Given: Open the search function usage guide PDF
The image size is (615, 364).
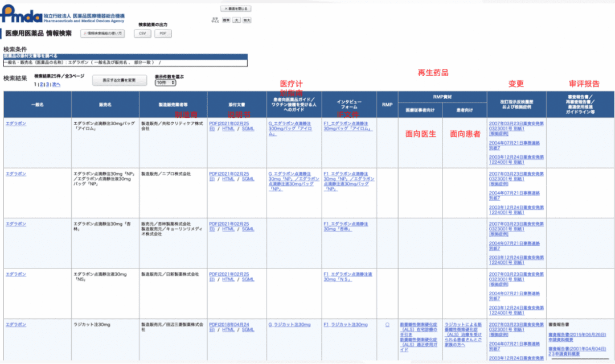Looking at the screenshot, I should point(102,34).
